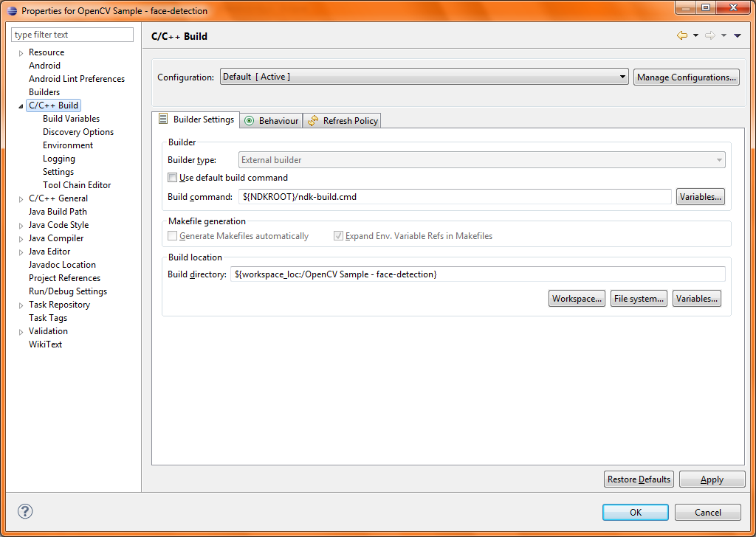
Task: Focus the type filter text field
Action: 72,35
